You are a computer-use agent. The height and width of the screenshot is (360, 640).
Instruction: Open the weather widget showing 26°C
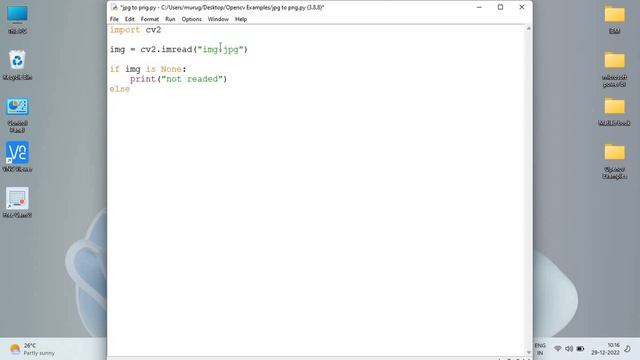coord(33,349)
